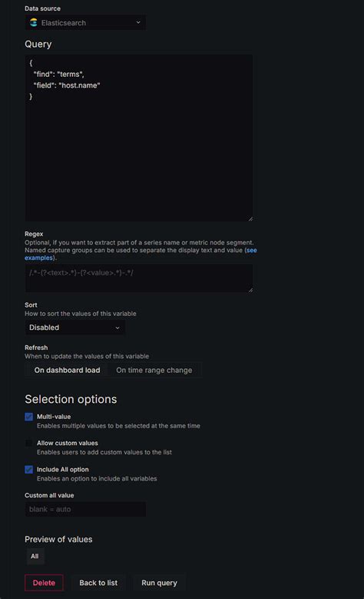Click the Regex field resize handle
This screenshot has height=599, width=364.
pyautogui.click(x=250, y=290)
